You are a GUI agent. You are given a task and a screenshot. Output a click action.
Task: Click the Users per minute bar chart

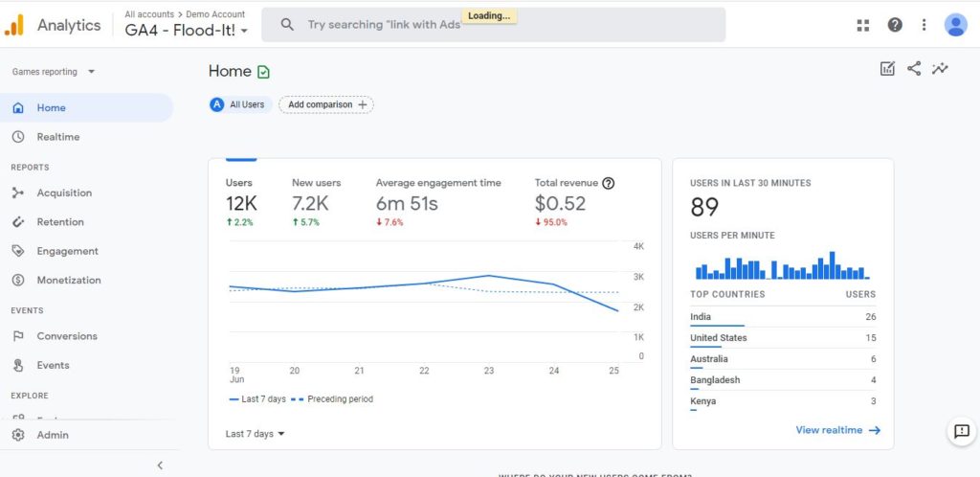click(x=783, y=265)
